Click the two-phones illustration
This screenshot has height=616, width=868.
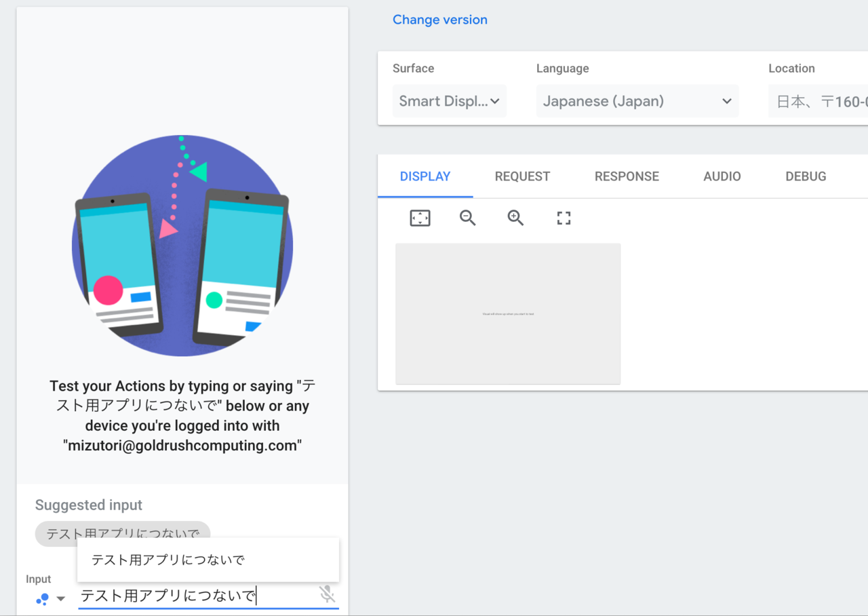point(182,246)
